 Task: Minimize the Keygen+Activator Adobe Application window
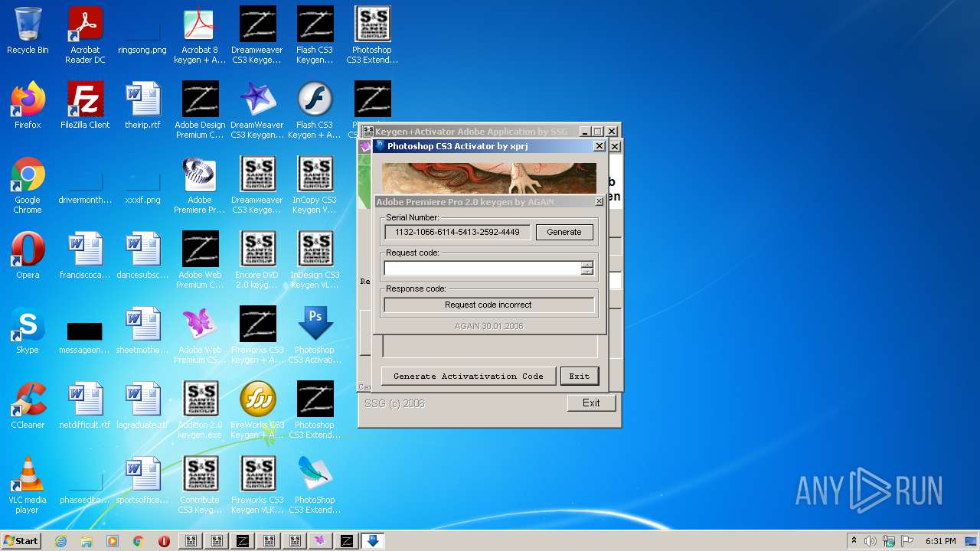(585, 132)
